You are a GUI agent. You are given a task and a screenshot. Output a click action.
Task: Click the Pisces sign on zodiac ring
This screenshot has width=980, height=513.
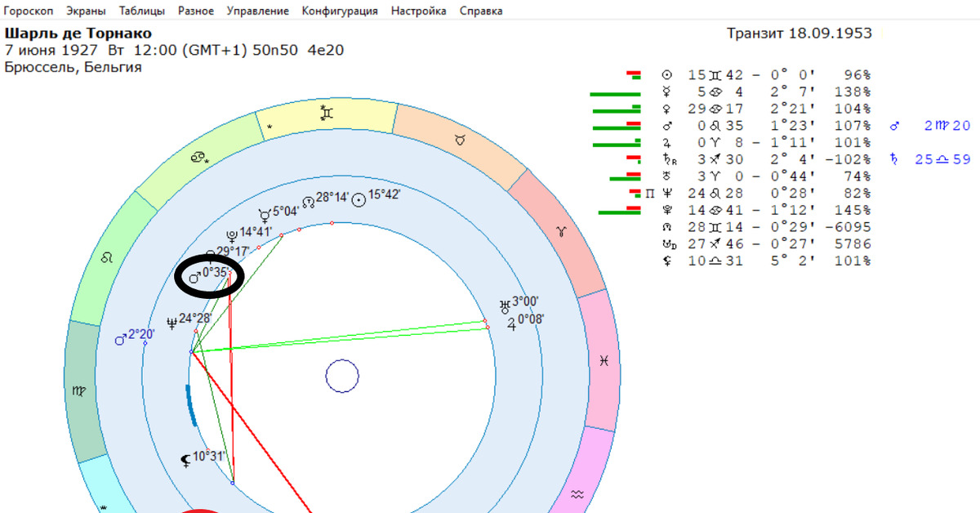pos(604,360)
